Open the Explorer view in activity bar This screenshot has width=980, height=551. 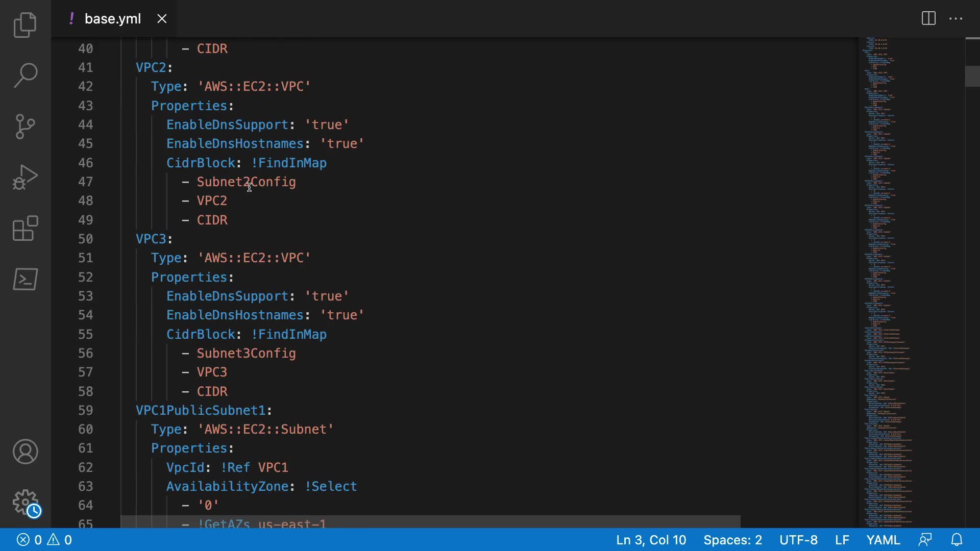point(25,24)
